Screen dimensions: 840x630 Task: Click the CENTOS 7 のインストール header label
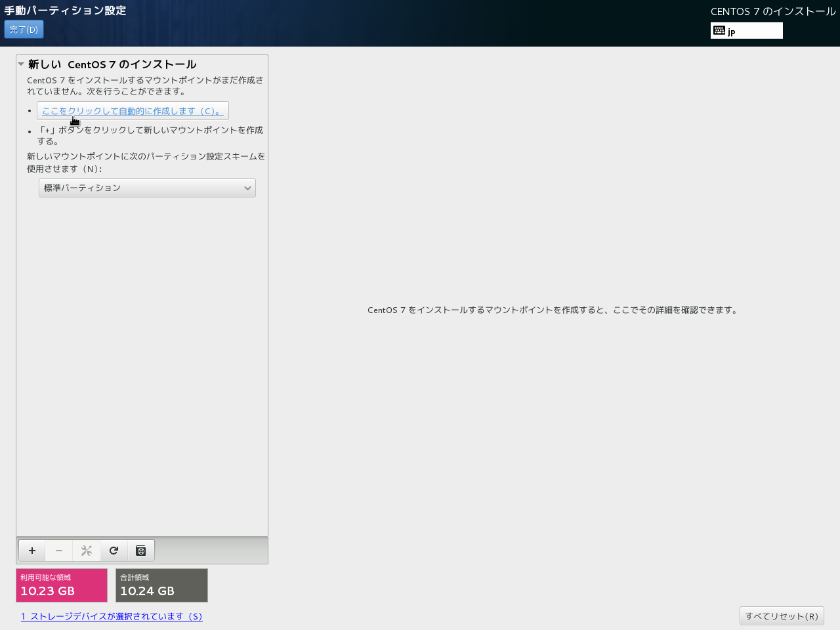click(772, 11)
